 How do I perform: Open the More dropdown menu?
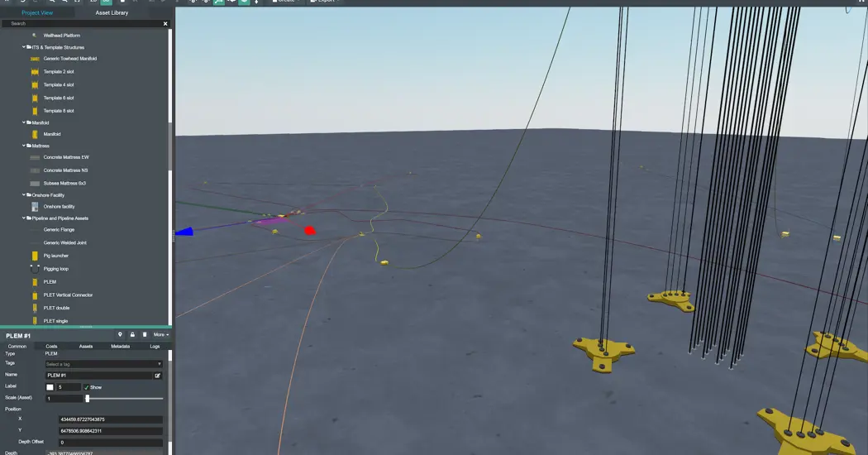160,335
